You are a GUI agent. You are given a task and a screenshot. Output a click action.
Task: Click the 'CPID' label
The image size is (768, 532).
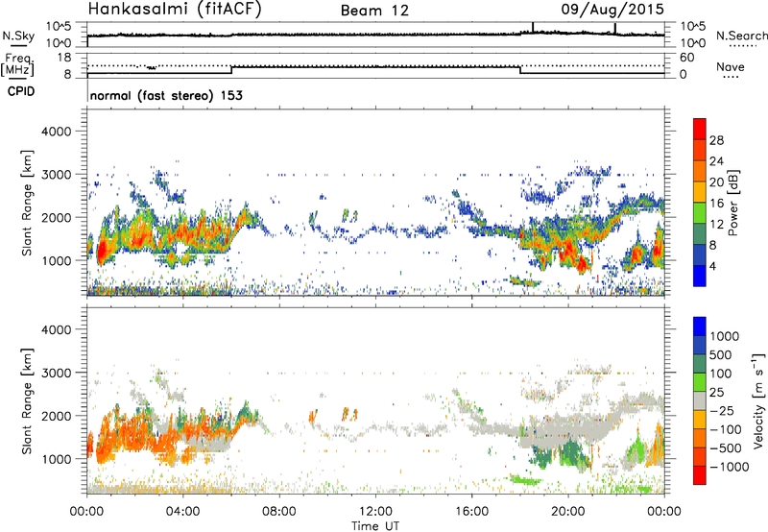point(21,91)
